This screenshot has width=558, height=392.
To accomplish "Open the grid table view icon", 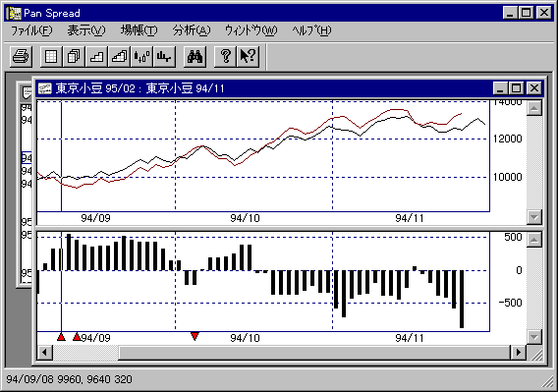I will click(x=51, y=56).
